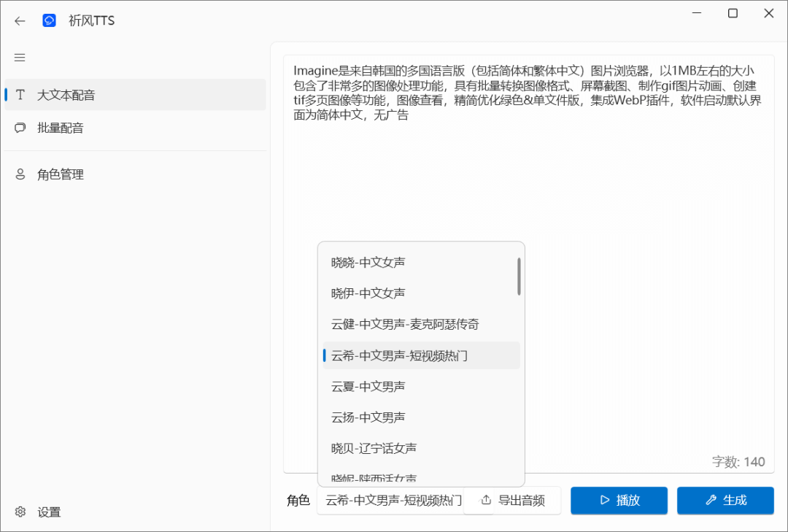Select voice 晓伊-中文女声

click(421, 293)
